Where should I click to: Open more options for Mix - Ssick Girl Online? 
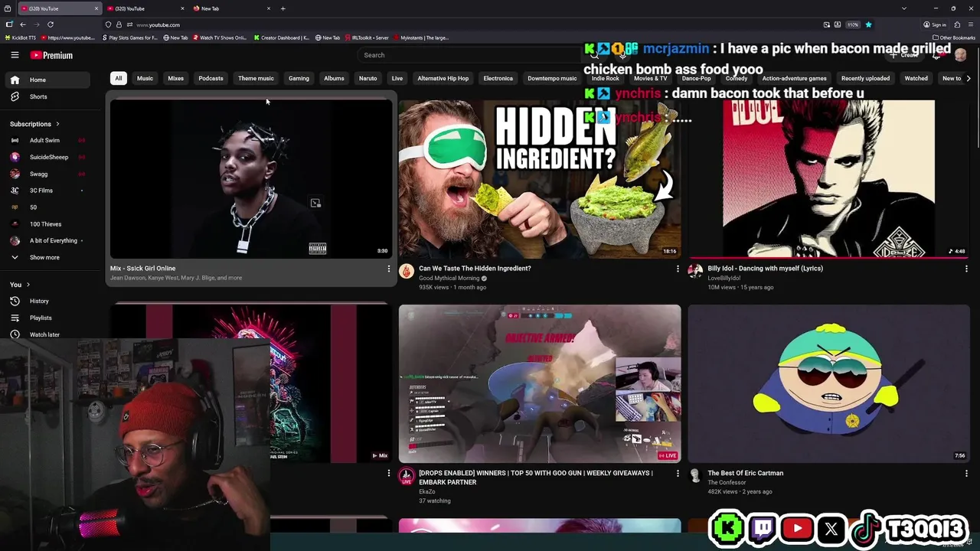point(388,269)
